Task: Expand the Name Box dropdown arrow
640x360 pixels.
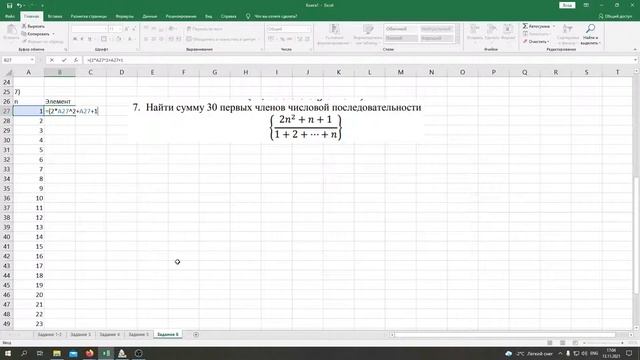Action: (x=32, y=60)
